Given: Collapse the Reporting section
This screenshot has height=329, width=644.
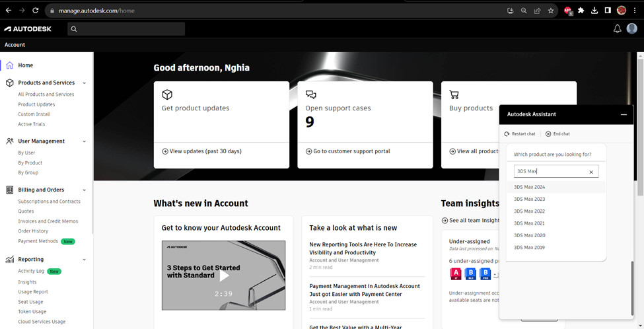Looking at the screenshot, I should 84,260.
